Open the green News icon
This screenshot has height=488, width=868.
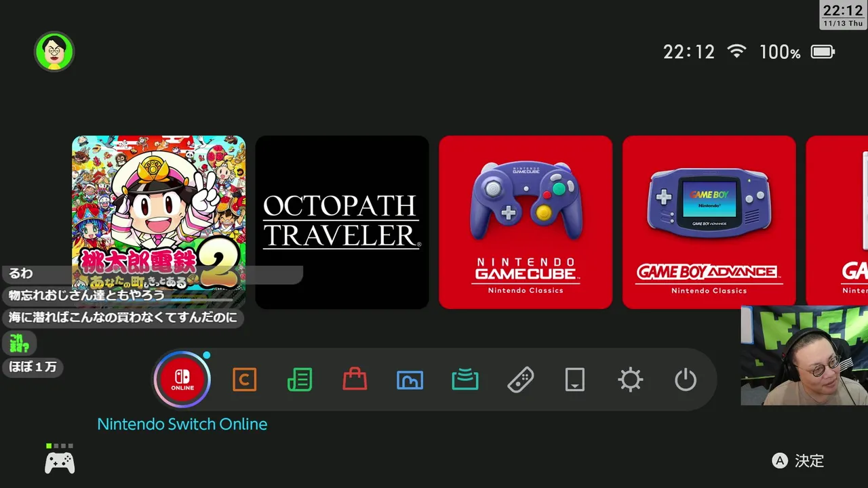pos(300,380)
